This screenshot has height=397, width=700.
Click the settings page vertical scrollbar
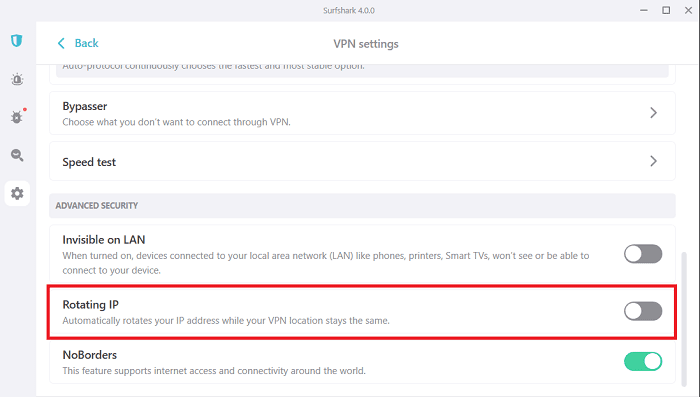pos(684,319)
